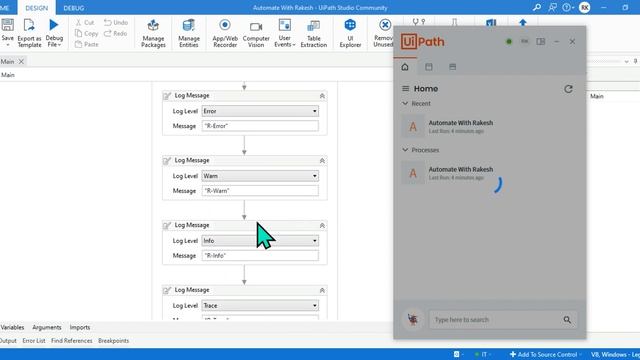Click the second Assistant tab icon
640x360 pixels.
[x=429, y=67]
